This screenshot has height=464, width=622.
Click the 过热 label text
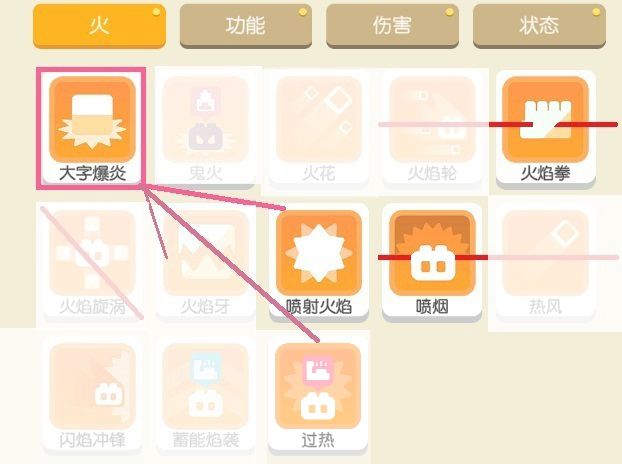tap(318, 440)
